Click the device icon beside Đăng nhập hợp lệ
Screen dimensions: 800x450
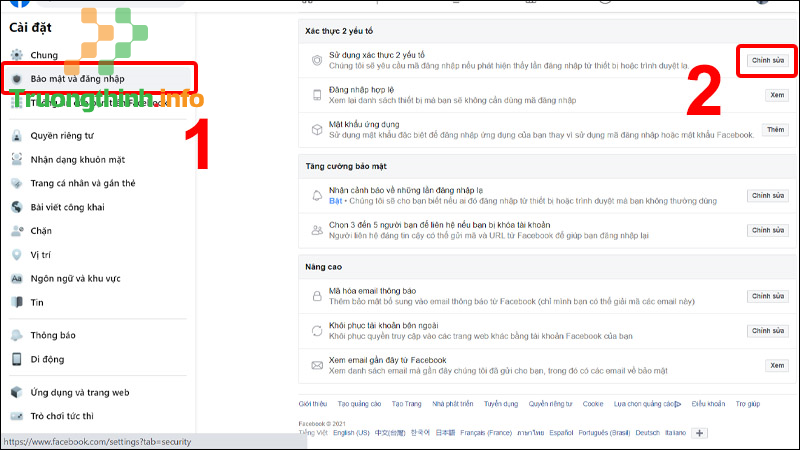[317, 95]
